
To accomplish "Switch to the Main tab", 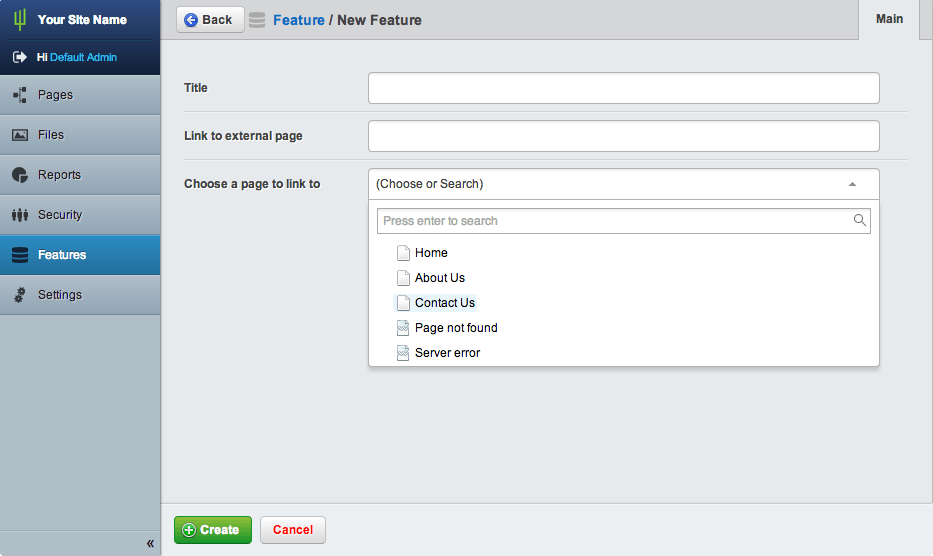I will (889, 19).
